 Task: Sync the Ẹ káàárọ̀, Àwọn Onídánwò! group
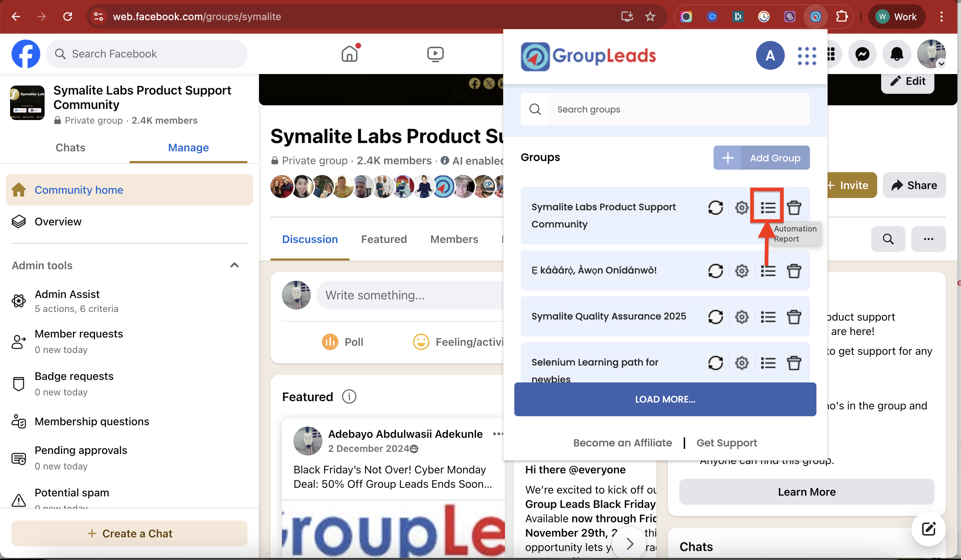(x=715, y=271)
